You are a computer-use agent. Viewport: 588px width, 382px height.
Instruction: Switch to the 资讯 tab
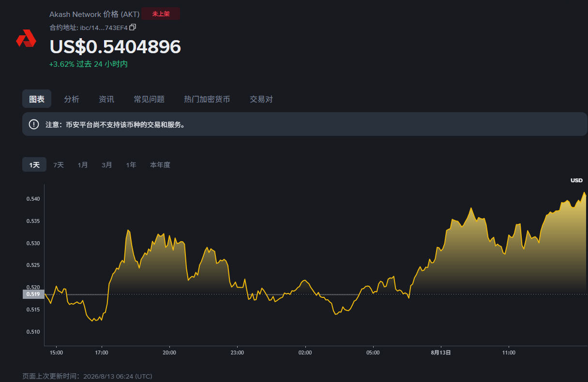[106, 99]
